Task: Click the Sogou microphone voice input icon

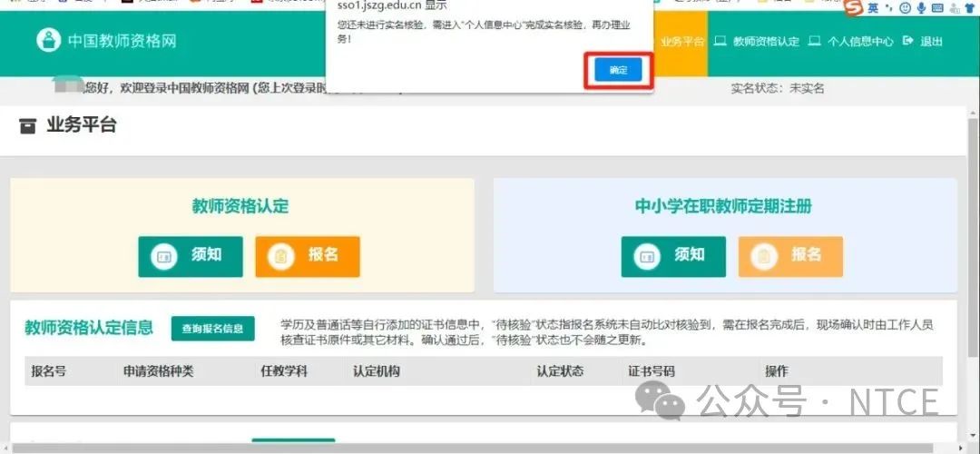Action: click(x=921, y=8)
